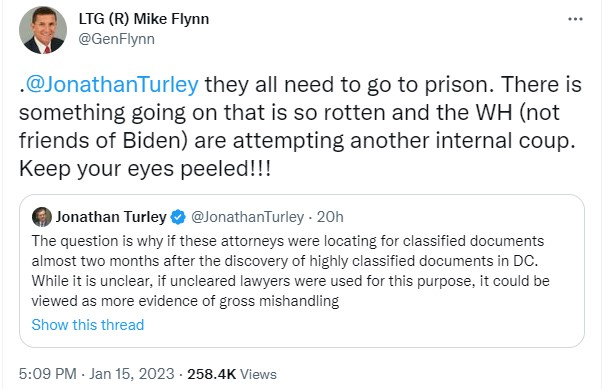
Task: Open the quoted tweet's 20h timestamp
Action: 330,217
